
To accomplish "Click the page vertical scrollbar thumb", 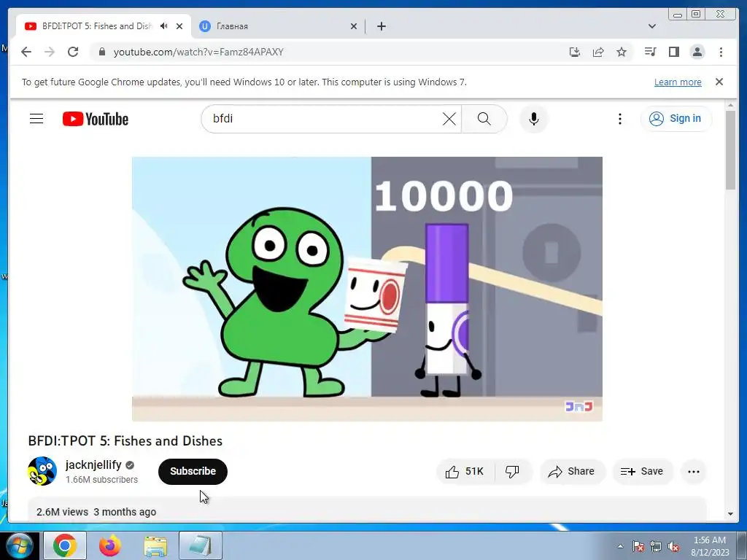I will click(x=730, y=150).
